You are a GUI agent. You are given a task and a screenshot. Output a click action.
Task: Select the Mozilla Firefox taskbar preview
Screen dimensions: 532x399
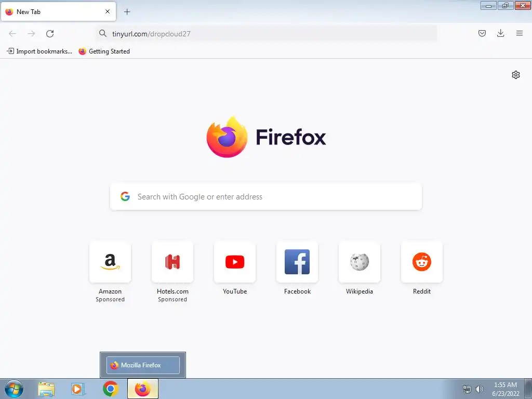pos(143,365)
